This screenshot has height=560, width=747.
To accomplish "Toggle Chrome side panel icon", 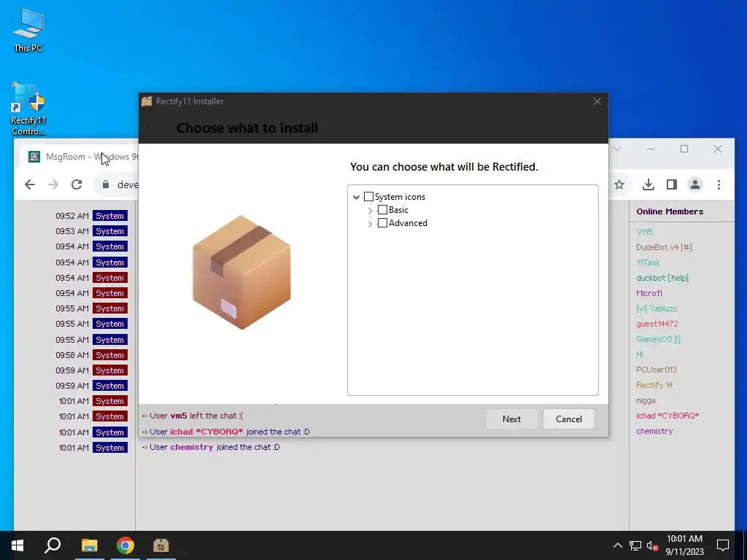I will [x=672, y=184].
